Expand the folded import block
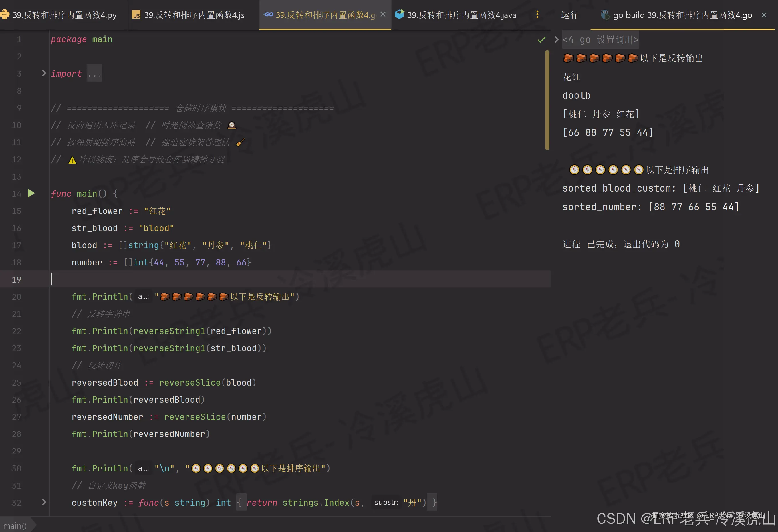 pyautogui.click(x=44, y=73)
